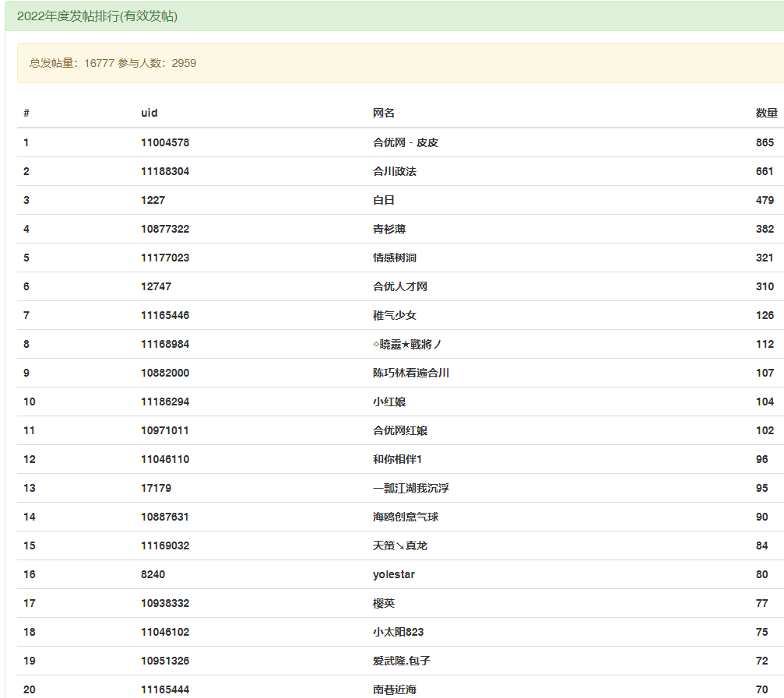The width and height of the screenshot is (784, 698).
Task: Click the 2022年度发帖排行 panel heading
Action: (x=97, y=16)
